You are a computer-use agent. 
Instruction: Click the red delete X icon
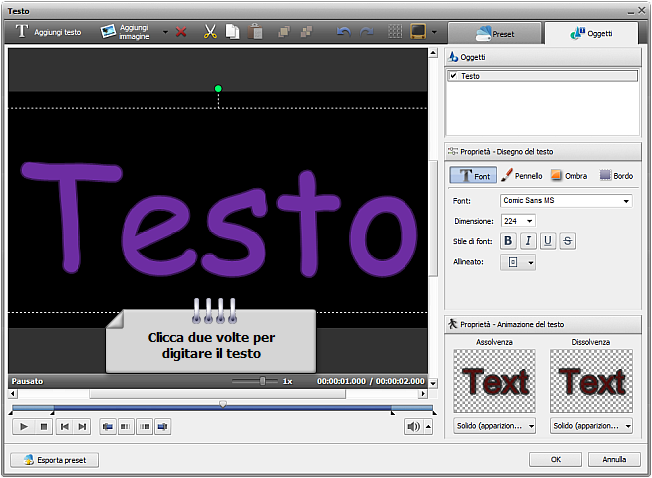[x=181, y=32]
